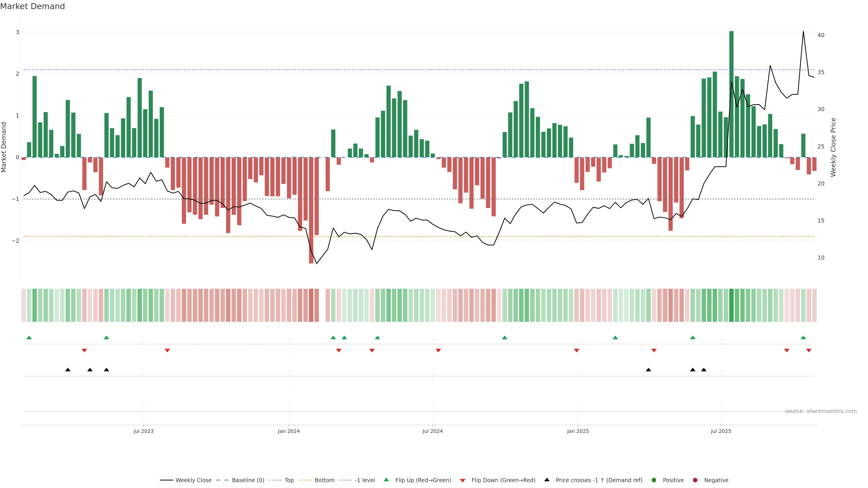Click the Jan 2024 axis label
The width and height of the screenshot is (868, 488).
(x=289, y=431)
